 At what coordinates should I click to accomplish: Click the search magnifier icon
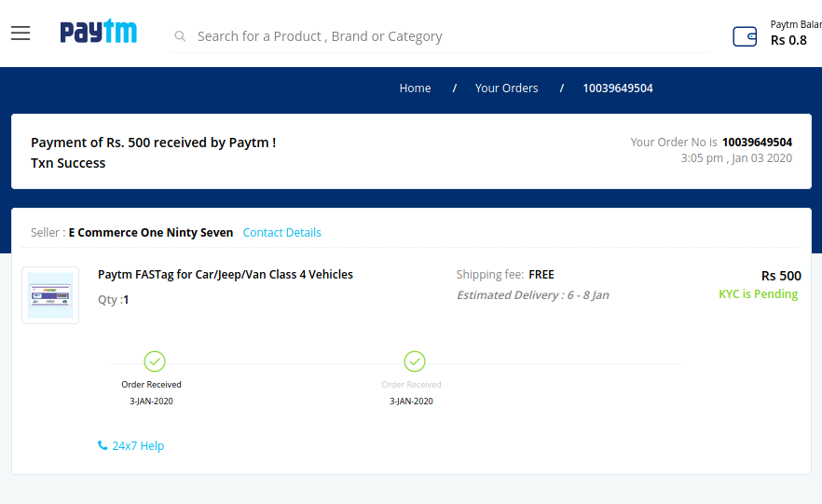(180, 36)
